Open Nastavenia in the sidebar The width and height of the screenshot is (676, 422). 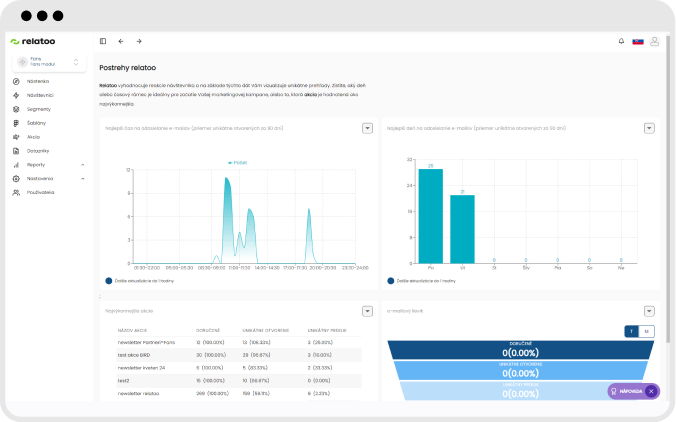coord(40,178)
